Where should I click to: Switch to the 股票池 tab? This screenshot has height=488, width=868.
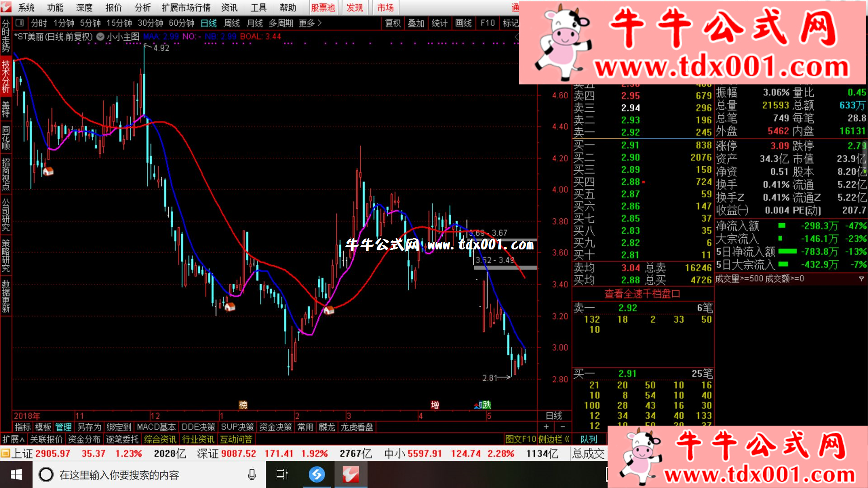click(x=323, y=8)
